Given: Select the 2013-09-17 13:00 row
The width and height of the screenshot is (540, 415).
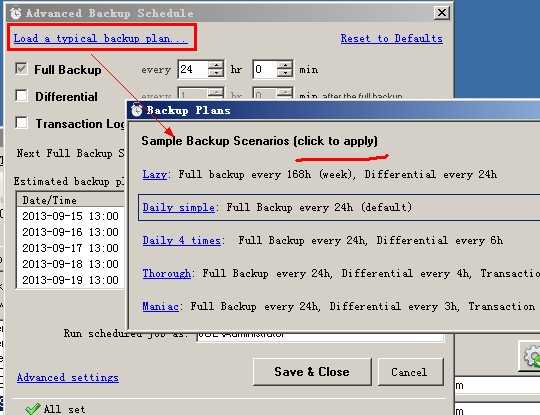Looking at the screenshot, I should (x=71, y=248).
